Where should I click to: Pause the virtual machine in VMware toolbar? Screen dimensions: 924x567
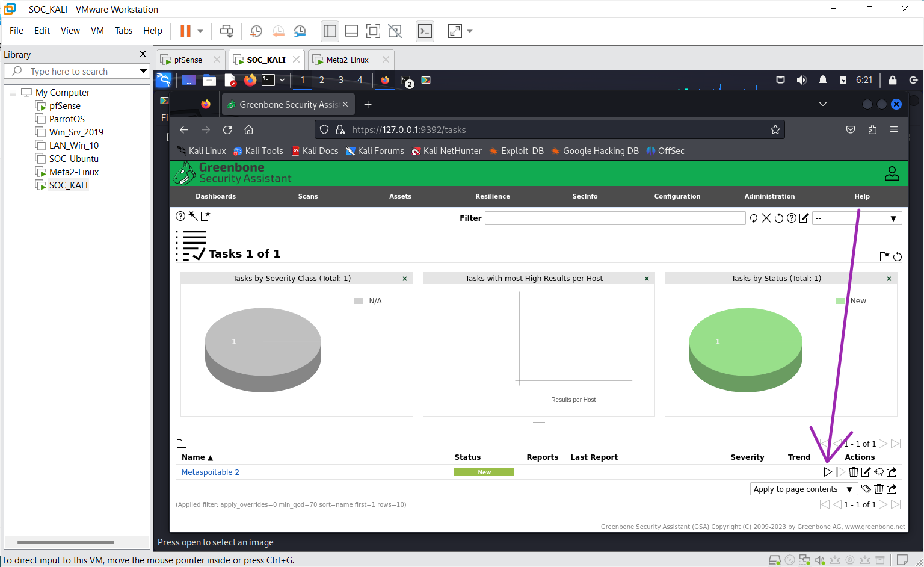click(x=185, y=31)
